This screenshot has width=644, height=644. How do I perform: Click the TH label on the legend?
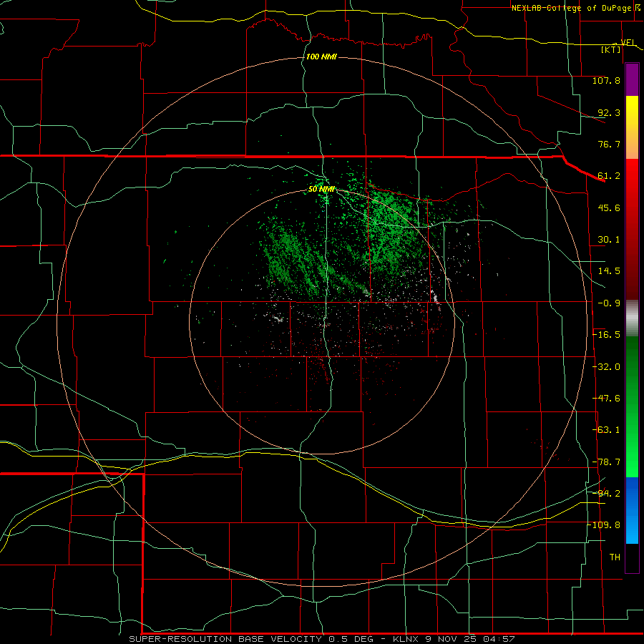pyautogui.click(x=615, y=557)
